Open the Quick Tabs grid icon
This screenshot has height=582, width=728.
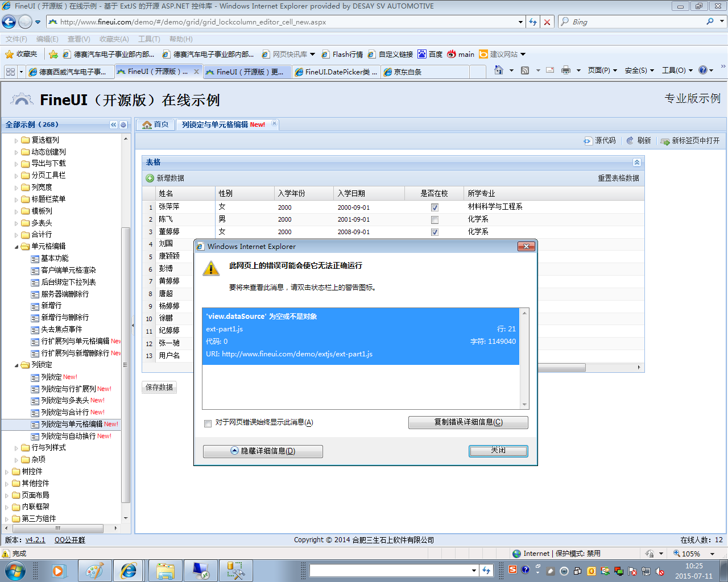click(10, 72)
